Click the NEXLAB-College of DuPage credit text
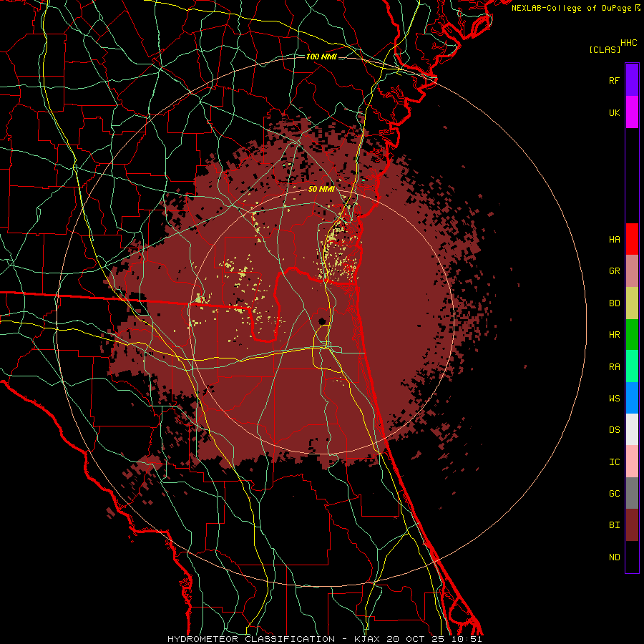This screenshot has width=644, height=644. (571, 8)
